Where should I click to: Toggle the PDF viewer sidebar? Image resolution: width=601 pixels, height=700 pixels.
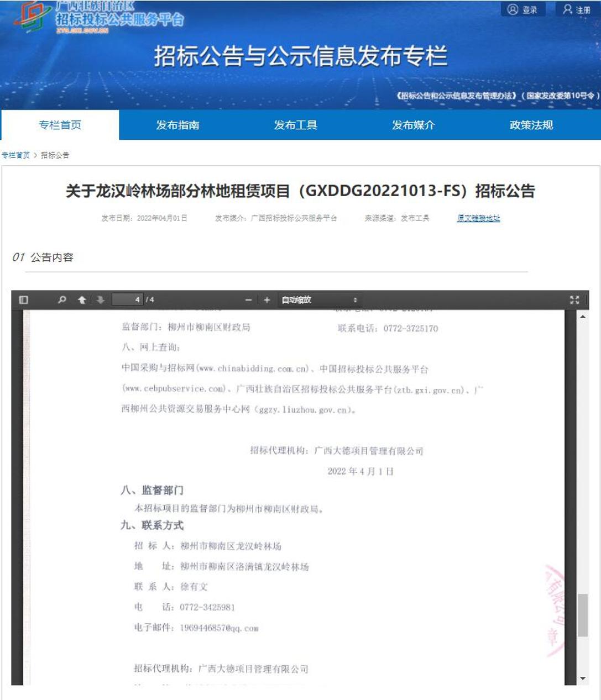click(23, 300)
